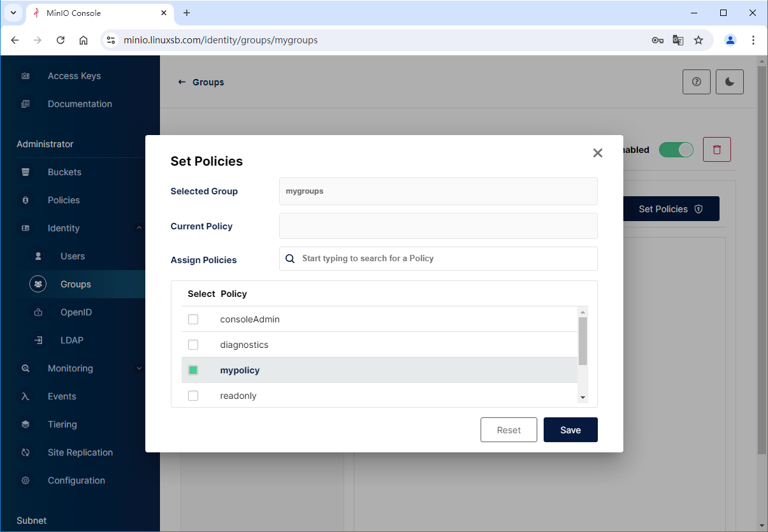Close the Set Policies dialog
Viewport: 768px width, 532px height.
[597, 153]
